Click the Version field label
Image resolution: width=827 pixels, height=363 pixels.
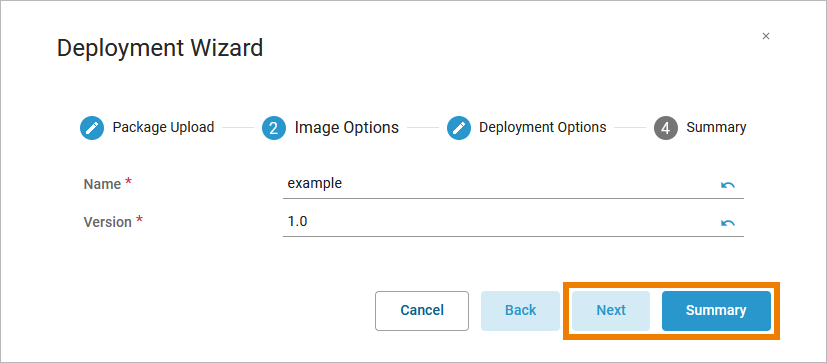coord(108,222)
